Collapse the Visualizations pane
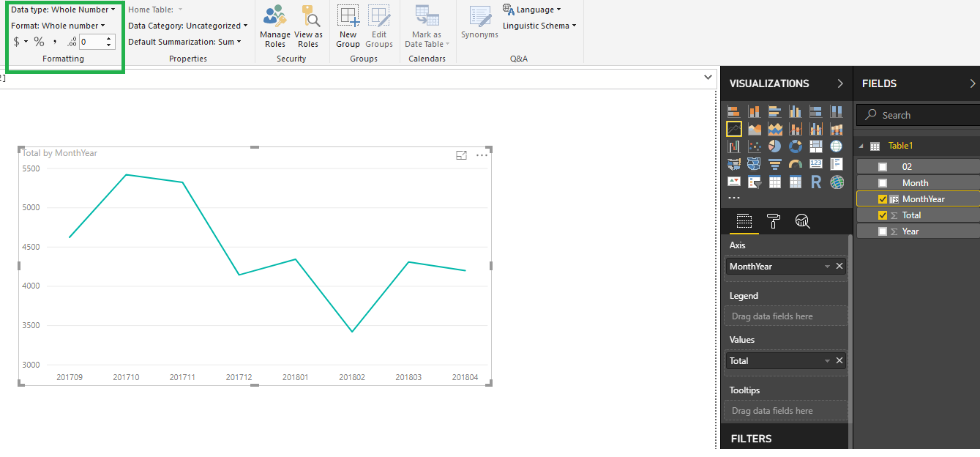 [840, 83]
